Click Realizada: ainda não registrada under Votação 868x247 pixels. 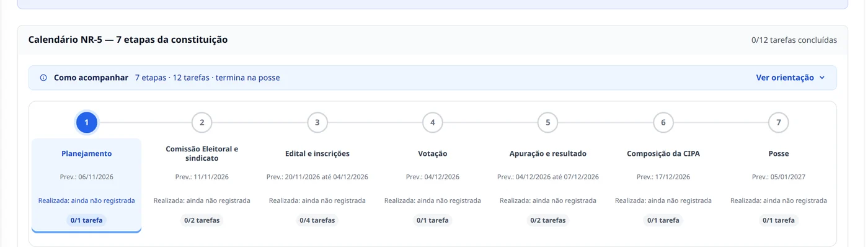click(x=433, y=201)
